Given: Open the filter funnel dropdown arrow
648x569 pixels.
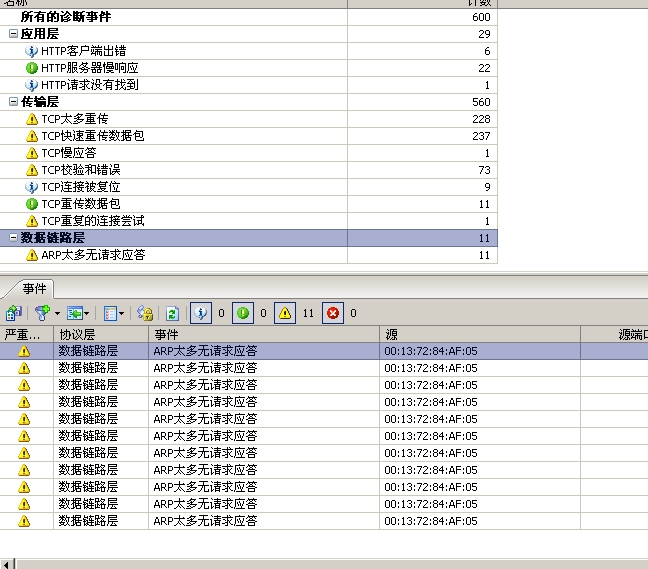Looking at the screenshot, I should click(x=57, y=314).
